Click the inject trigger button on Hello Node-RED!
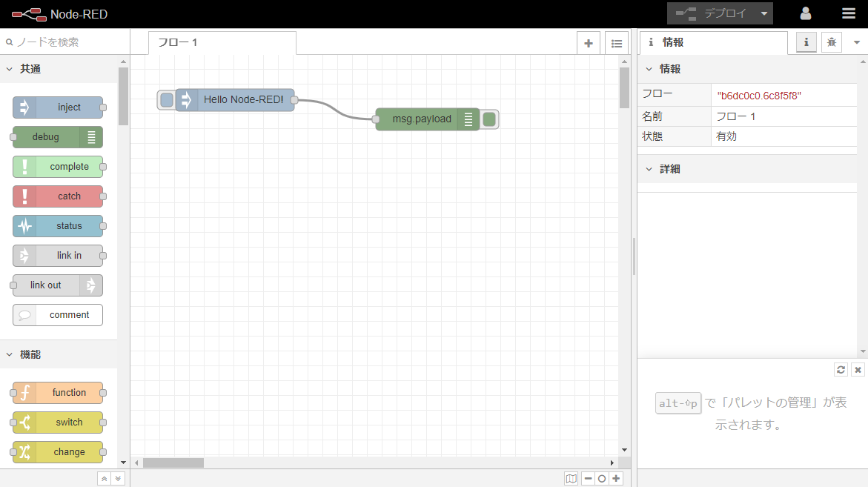This screenshot has height=487, width=868. click(x=166, y=100)
